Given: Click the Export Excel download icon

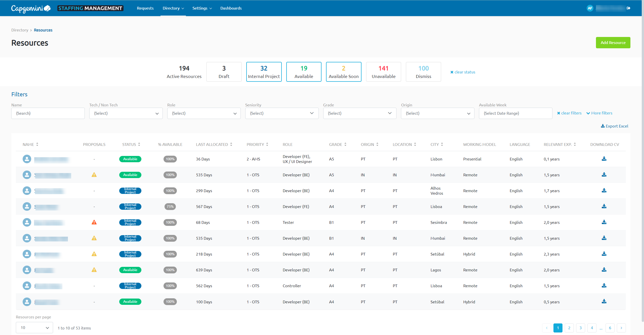Looking at the screenshot, I should point(603,126).
